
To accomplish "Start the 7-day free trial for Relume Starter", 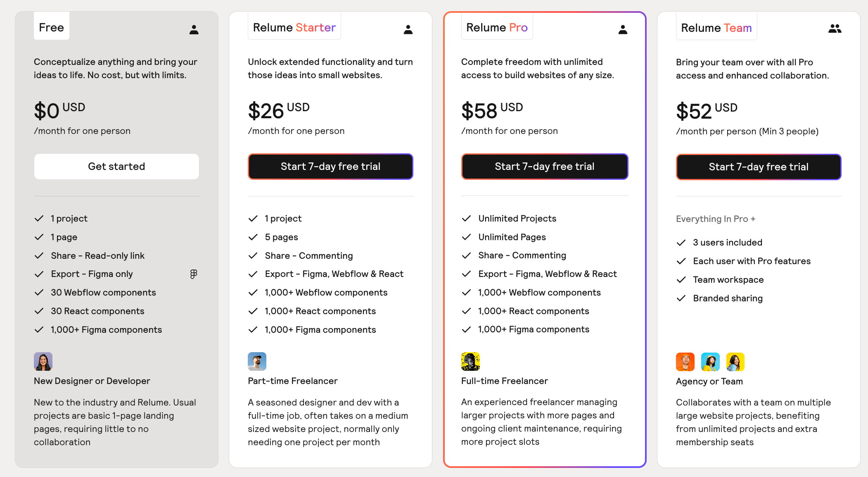I will tap(330, 167).
